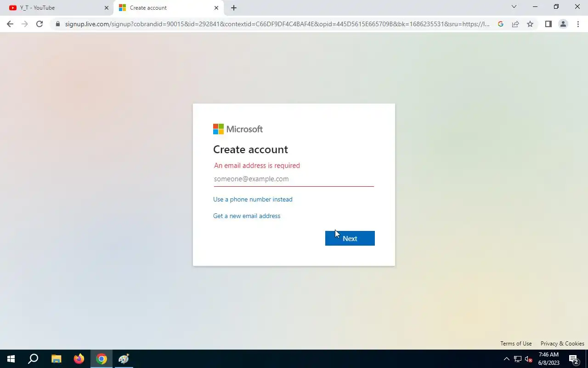
Task: Open the paint app taskbar icon
Action: 124,359
